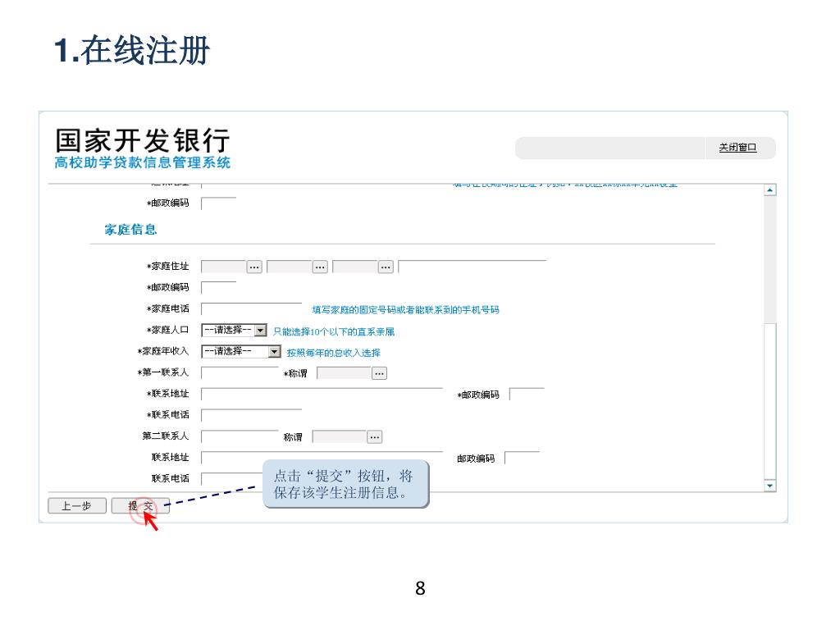Click the 家庭住址 detailed address field
Viewport: 840px width, 630px height.
[472, 267]
